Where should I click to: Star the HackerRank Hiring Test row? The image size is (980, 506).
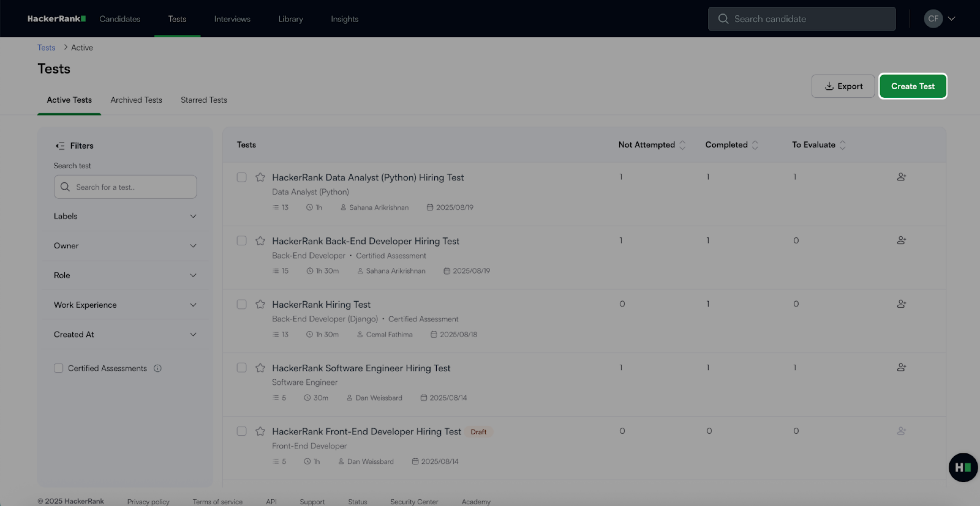pyautogui.click(x=260, y=304)
